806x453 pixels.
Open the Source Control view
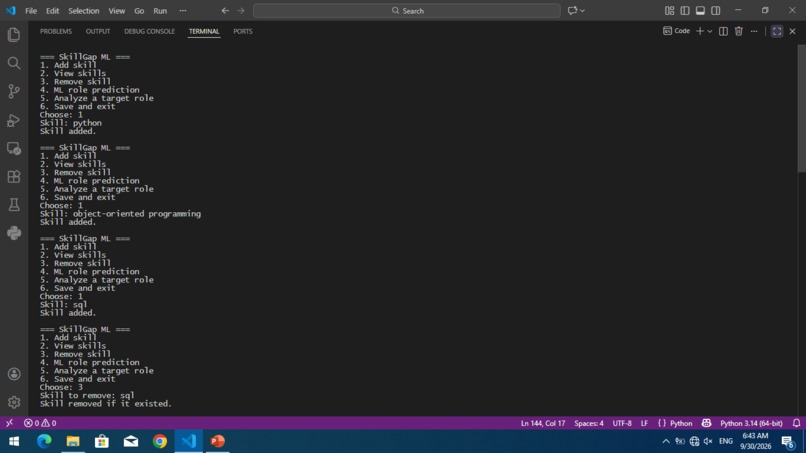point(14,92)
